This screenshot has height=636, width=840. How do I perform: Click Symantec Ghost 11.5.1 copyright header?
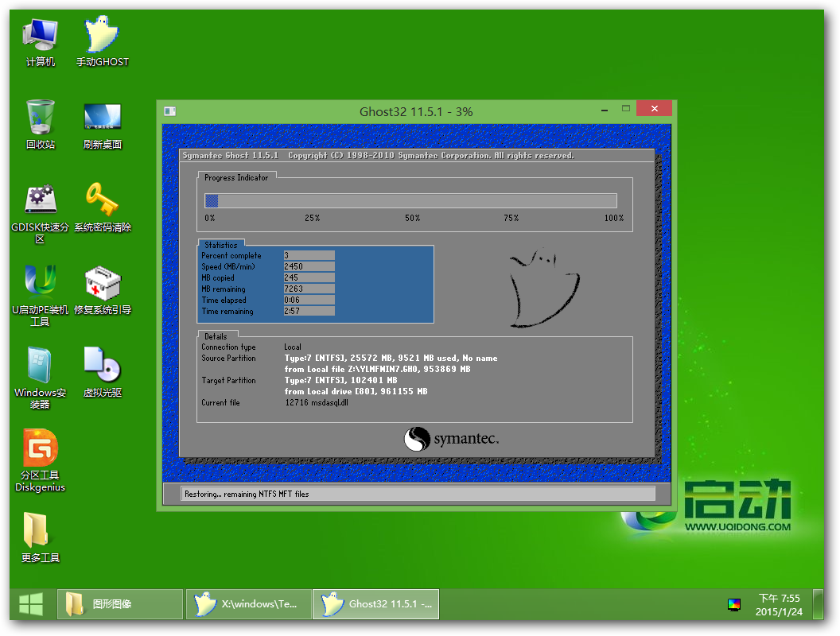(378, 156)
